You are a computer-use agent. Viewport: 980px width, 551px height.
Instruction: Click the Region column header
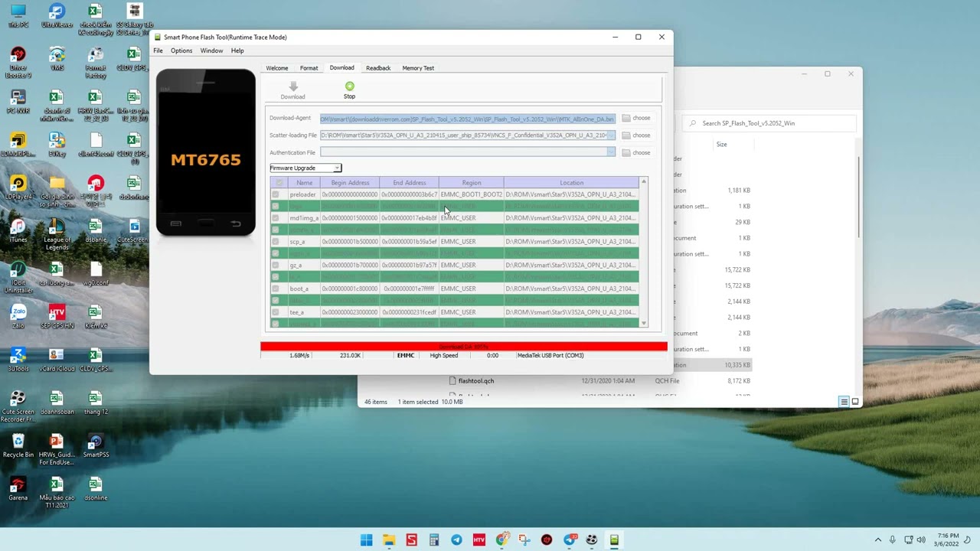click(472, 183)
